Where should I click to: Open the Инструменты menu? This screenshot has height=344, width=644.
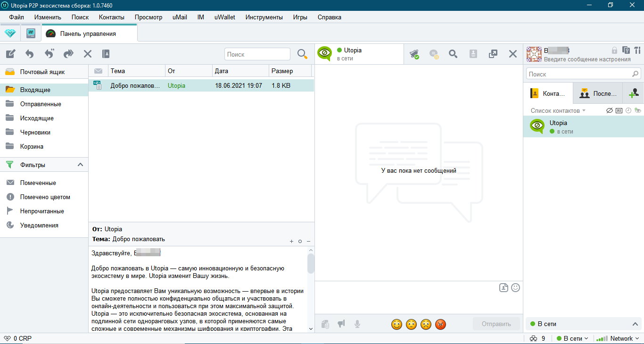(x=264, y=17)
